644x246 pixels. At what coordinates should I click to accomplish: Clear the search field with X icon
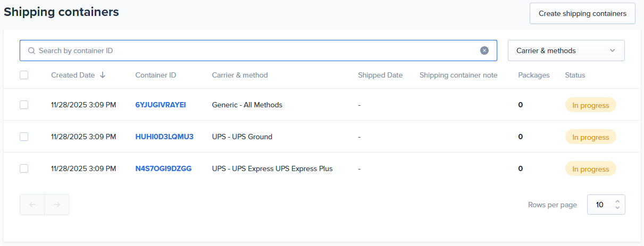pyautogui.click(x=484, y=50)
